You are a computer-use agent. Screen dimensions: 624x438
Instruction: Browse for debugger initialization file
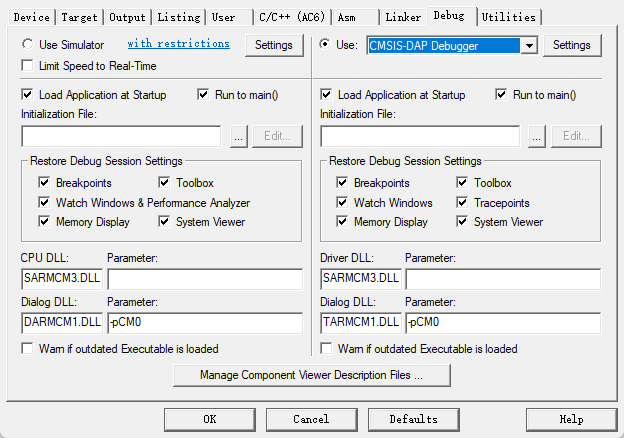pos(537,136)
